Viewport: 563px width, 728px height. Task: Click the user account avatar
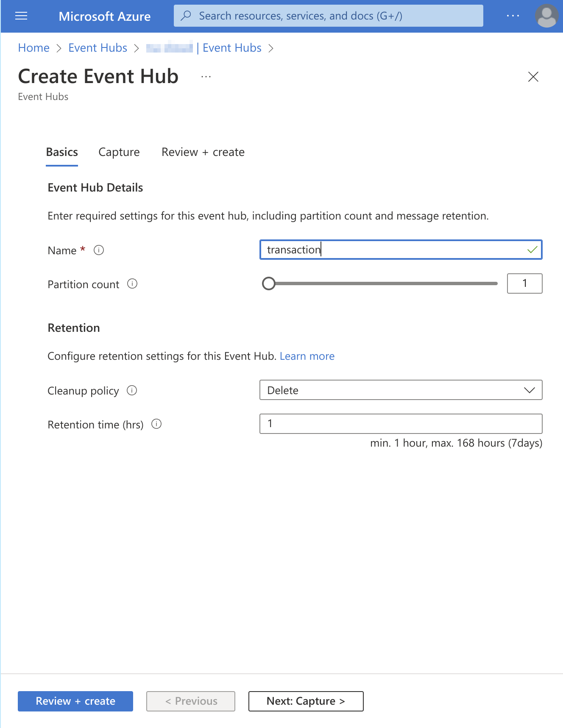click(546, 16)
